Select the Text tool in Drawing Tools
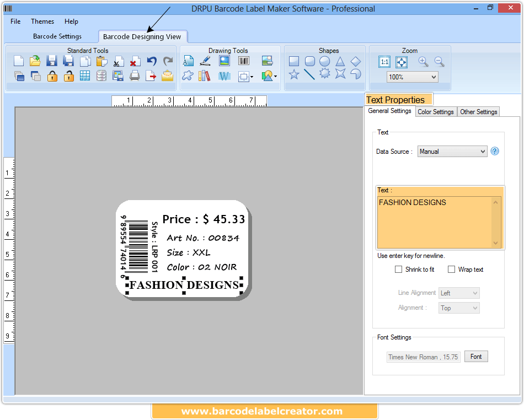 point(188,61)
